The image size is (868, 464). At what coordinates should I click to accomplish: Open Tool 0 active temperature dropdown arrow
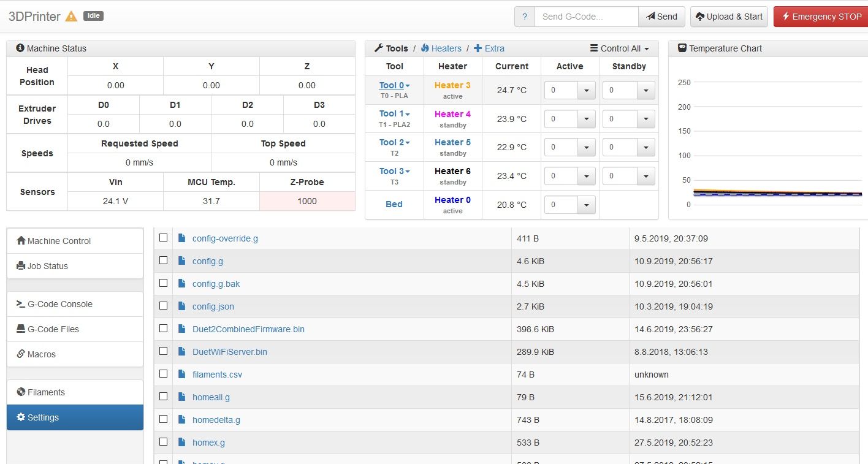coord(587,90)
